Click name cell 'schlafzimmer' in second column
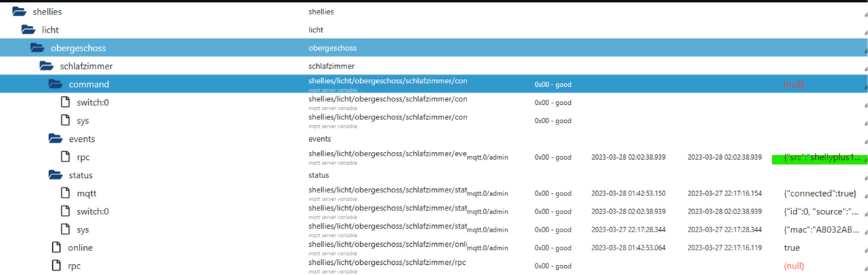Viewport: 868px width, 275px height. pyautogui.click(x=331, y=67)
